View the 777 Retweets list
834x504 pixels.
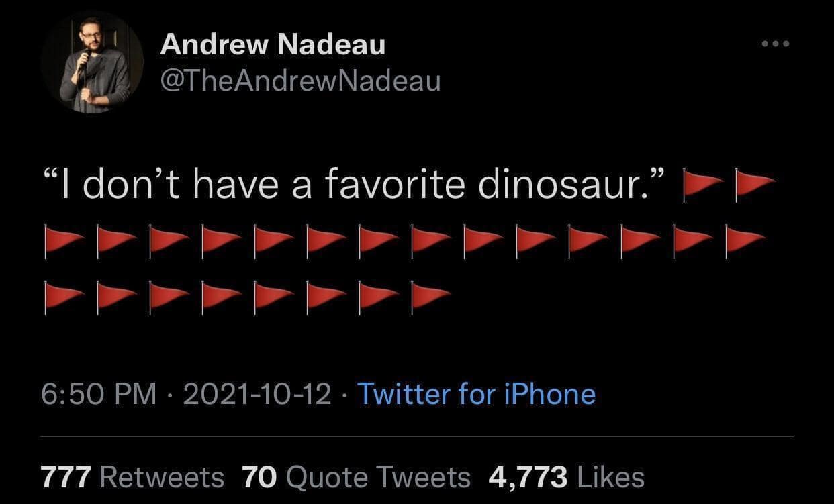click(133, 477)
